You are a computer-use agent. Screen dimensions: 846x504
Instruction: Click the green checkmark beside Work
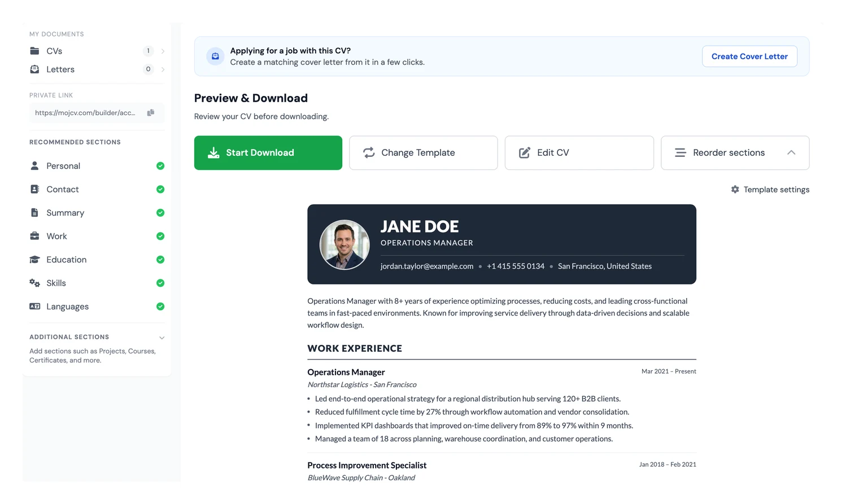tap(160, 236)
